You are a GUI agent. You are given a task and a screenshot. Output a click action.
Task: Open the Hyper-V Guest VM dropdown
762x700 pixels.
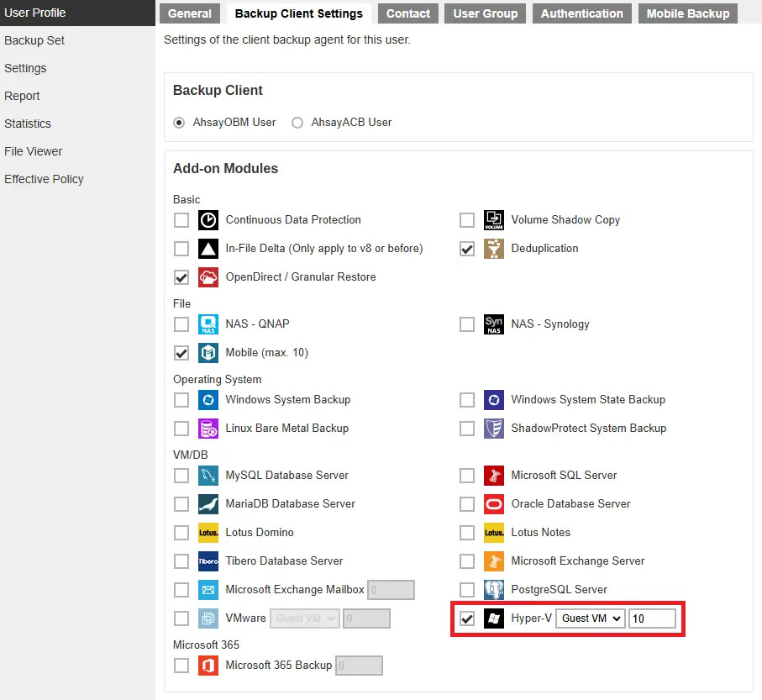(x=591, y=618)
